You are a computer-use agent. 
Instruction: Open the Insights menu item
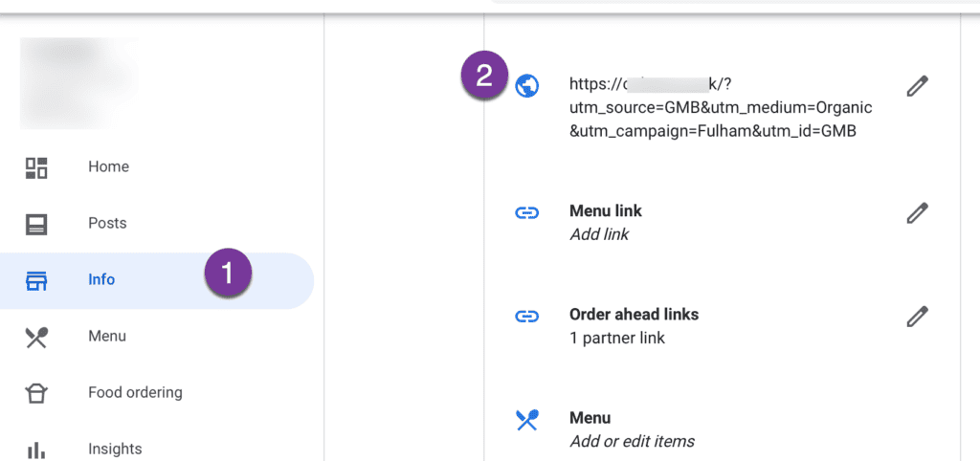[x=115, y=449]
